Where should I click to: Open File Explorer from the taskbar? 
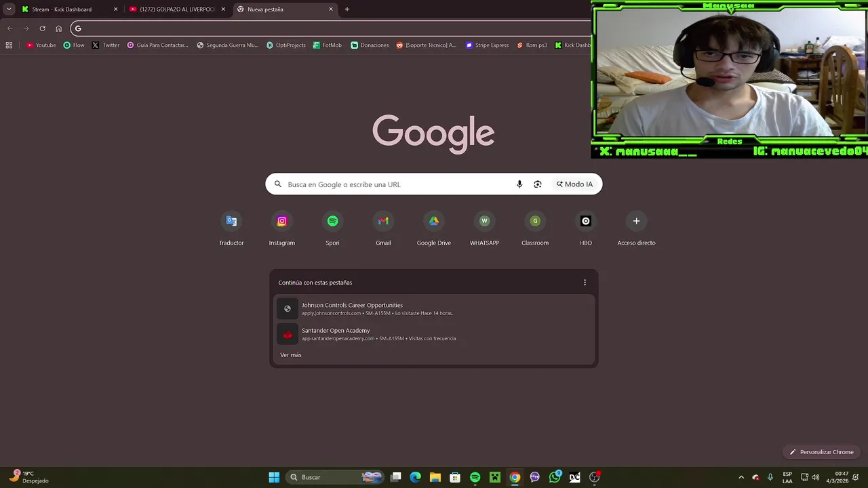click(435, 477)
